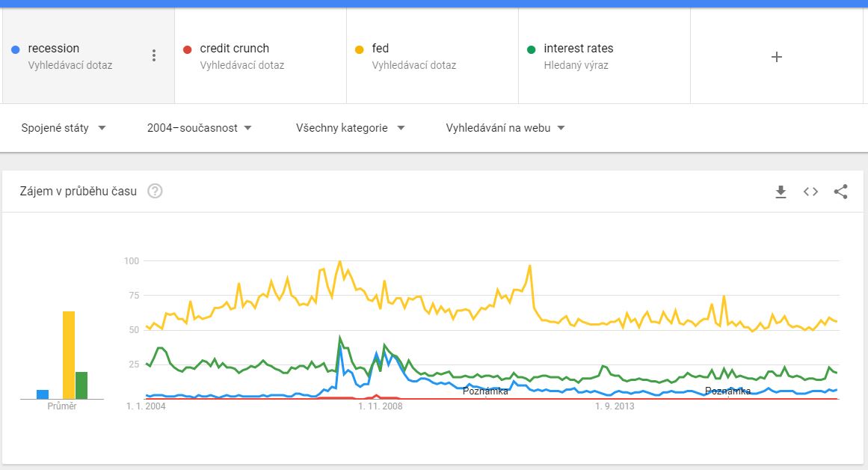Click the green average bar for interest rates
The image size is (868, 470).
(x=81, y=385)
